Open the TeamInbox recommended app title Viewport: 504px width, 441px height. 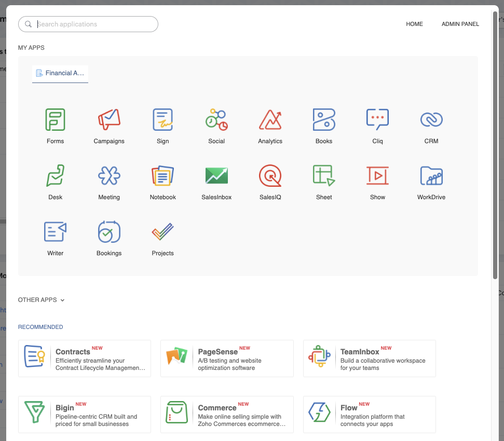click(360, 352)
